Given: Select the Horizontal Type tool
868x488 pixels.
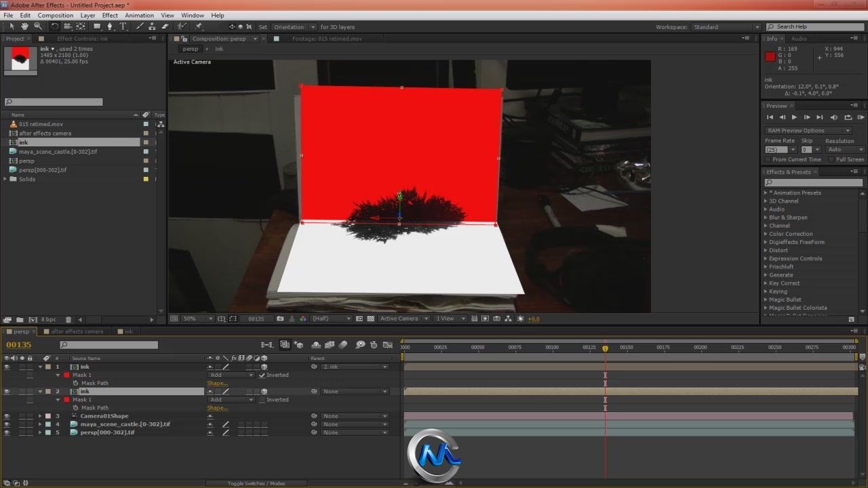Looking at the screenshot, I should click(x=123, y=26).
